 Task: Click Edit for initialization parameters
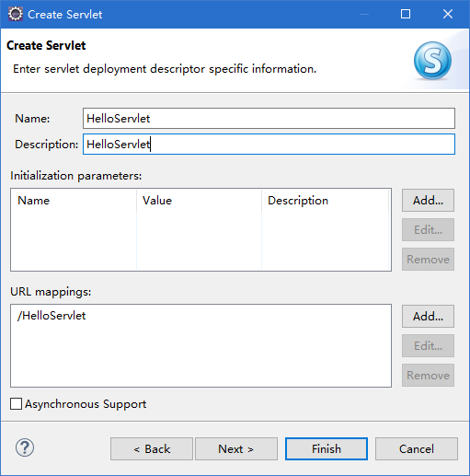click(428, 230)
